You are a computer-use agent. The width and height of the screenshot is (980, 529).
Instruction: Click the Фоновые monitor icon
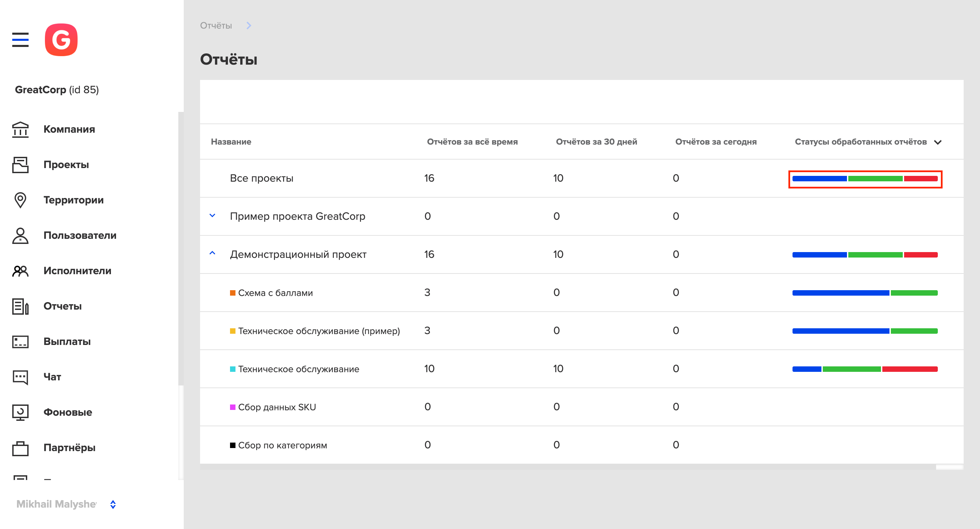pyautogui.click(x=20, y=412)
